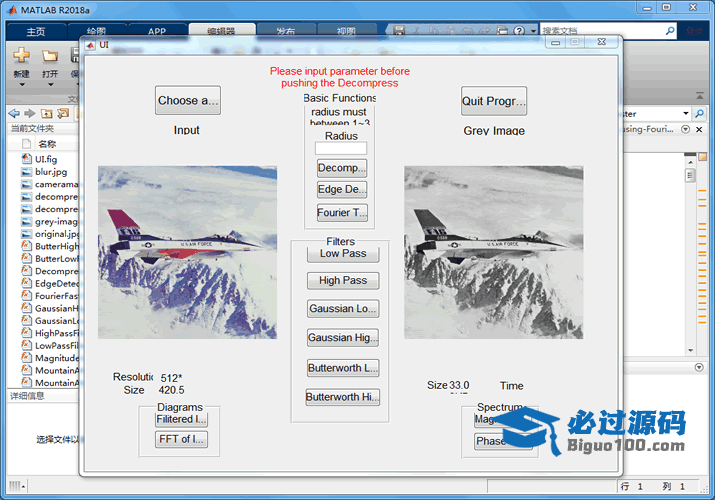
Task: Select the grey-imag file in the list
Action: coord(50,222)
